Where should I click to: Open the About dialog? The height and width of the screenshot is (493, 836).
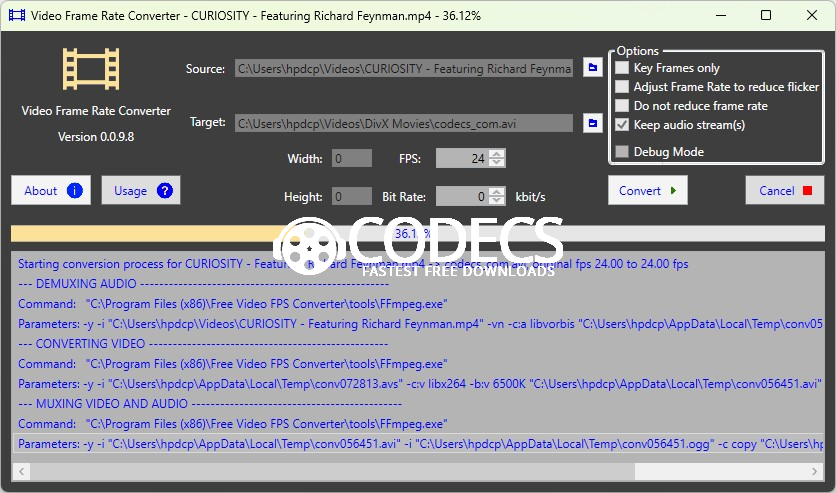tap(53, 190)
